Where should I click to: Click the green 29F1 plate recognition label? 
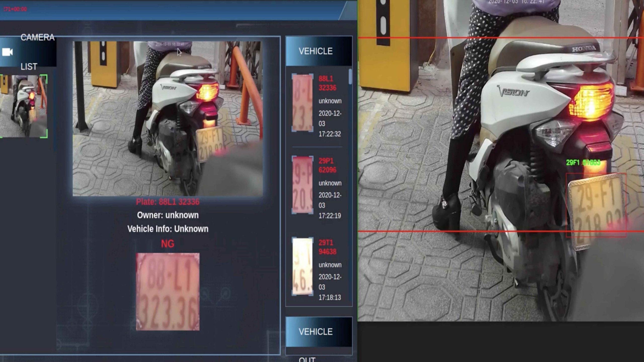(x=583, y=163)
